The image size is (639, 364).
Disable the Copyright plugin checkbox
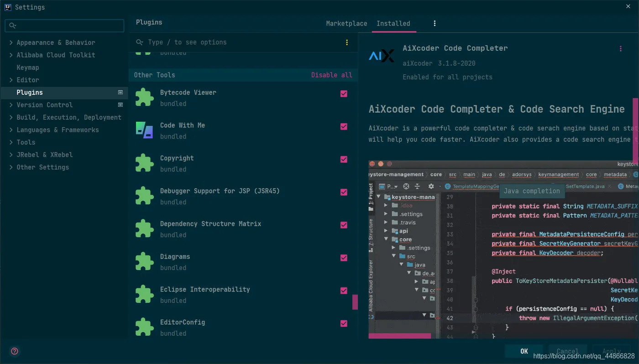pyautogui.click(x=344, y=159)
